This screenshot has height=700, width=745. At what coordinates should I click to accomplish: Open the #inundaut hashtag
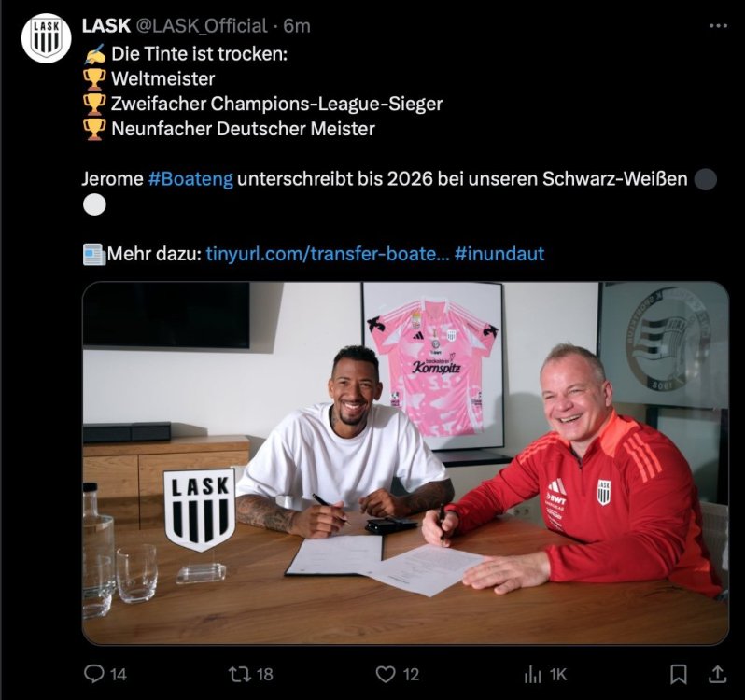pos(499,254)
